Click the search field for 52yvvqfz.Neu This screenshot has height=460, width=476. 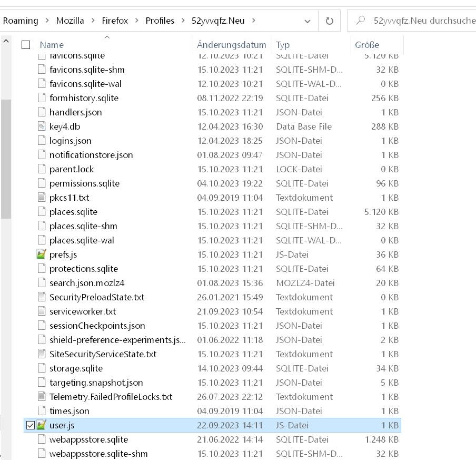[x=421, y=21]
